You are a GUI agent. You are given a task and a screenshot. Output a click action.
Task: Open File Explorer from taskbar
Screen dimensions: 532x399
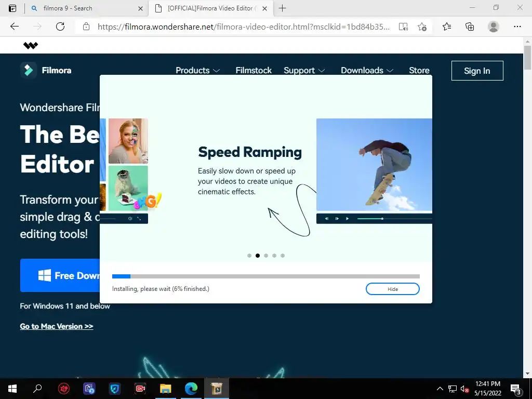point(166,389)
